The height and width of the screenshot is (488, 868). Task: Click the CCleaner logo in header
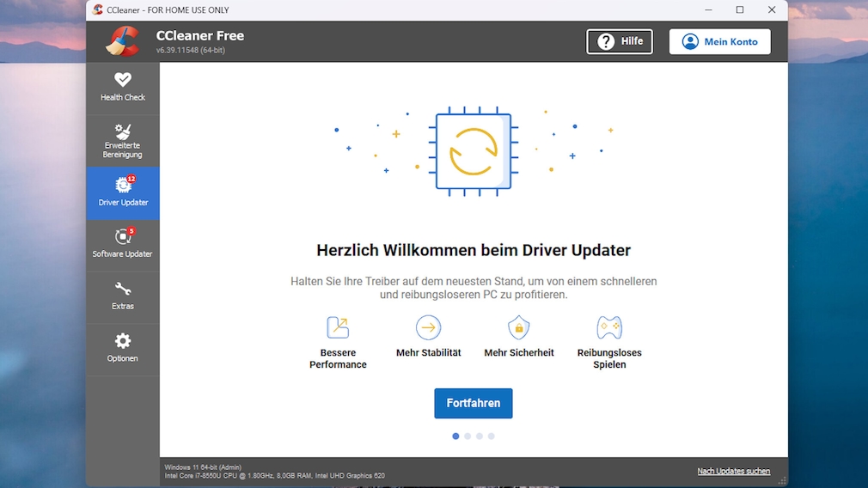123,40
